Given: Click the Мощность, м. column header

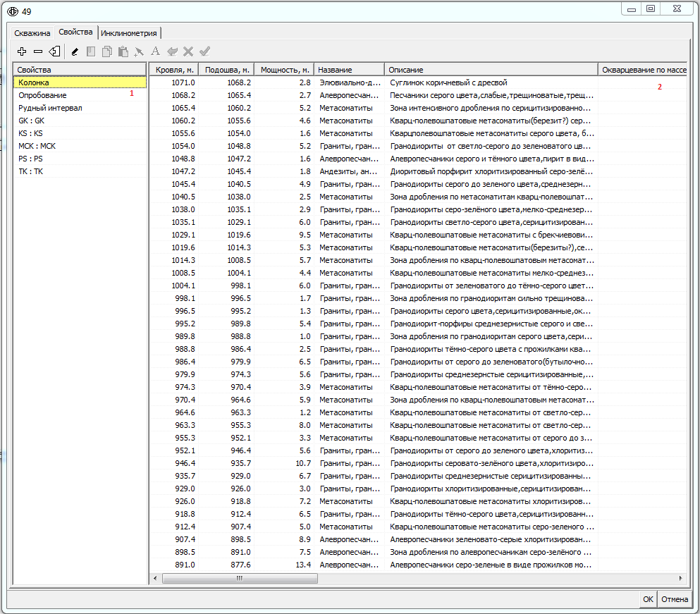Looking at the screenshot, I should 284,70.
